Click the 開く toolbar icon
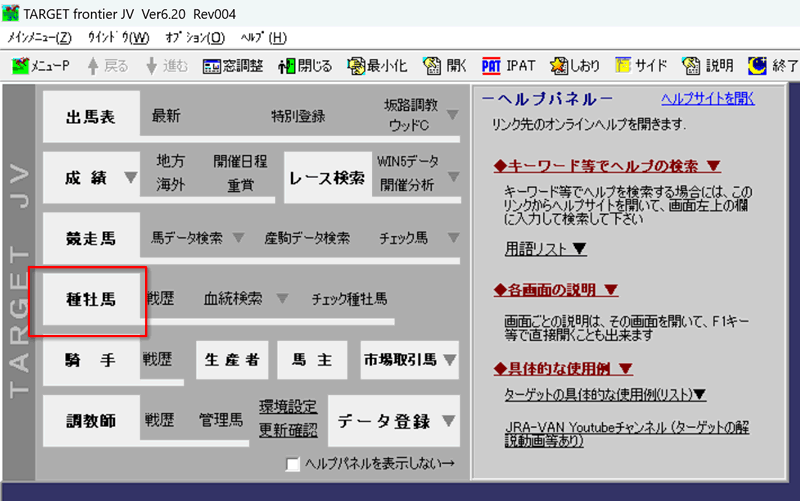This screenshot has height=501, width=800. (432, 66)
